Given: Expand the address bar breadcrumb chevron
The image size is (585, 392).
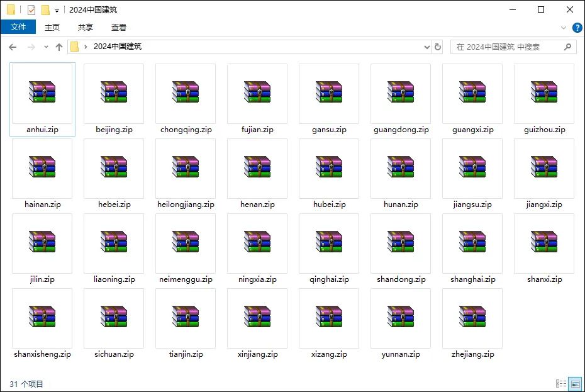Looking at the screenshot, I should (x=86, y=47).
